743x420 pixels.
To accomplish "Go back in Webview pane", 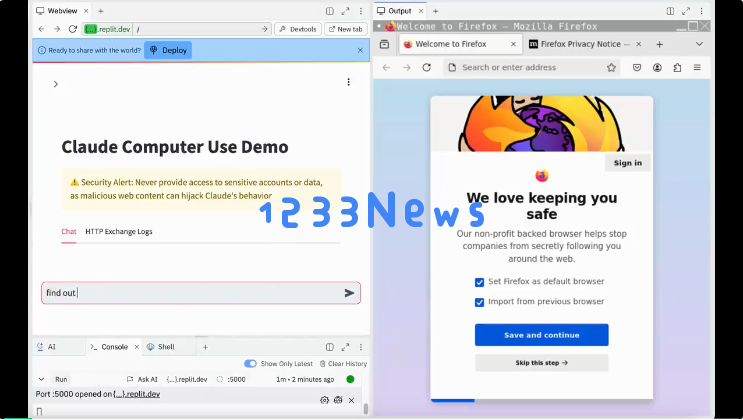I will 41,29.
